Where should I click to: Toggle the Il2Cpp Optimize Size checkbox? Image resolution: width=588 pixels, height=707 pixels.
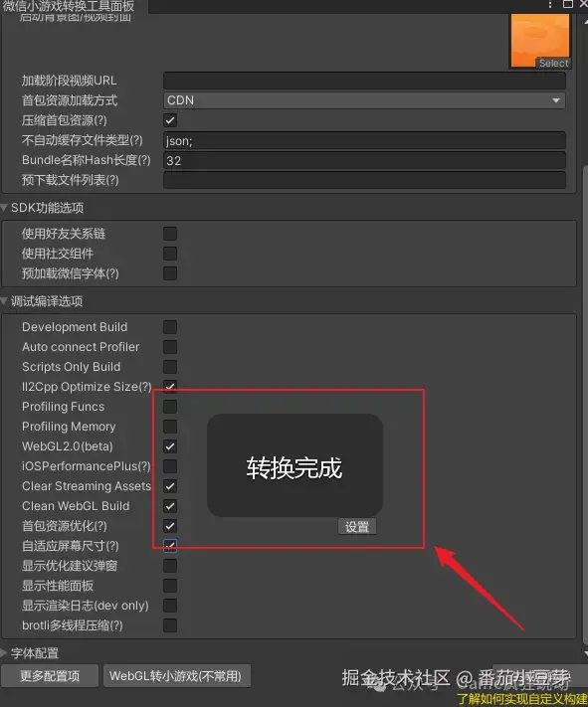pos(170,387)
